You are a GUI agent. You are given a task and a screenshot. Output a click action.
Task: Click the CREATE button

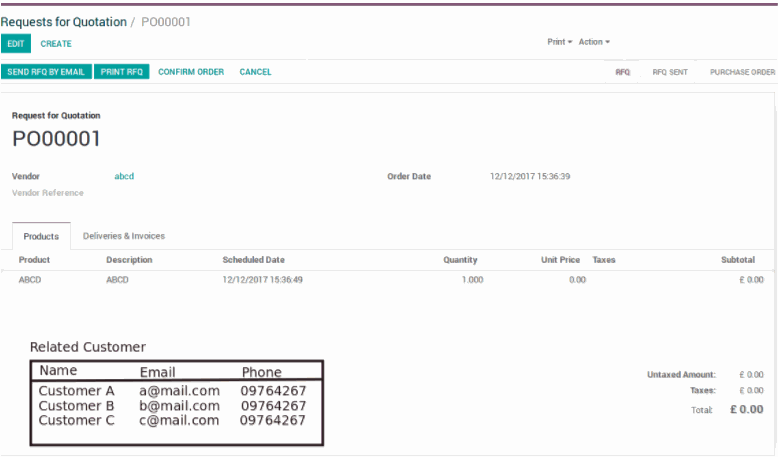(x=56, y=44)
